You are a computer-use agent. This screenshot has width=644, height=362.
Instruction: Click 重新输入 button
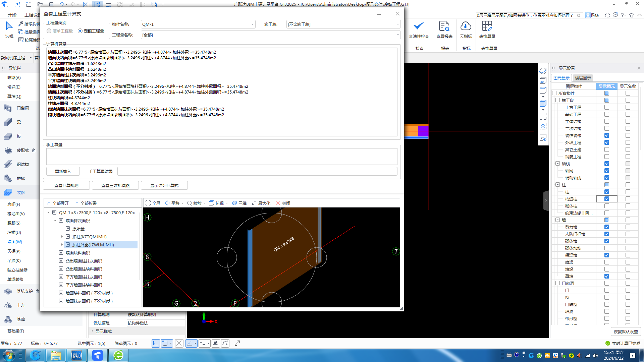(63, 171)
